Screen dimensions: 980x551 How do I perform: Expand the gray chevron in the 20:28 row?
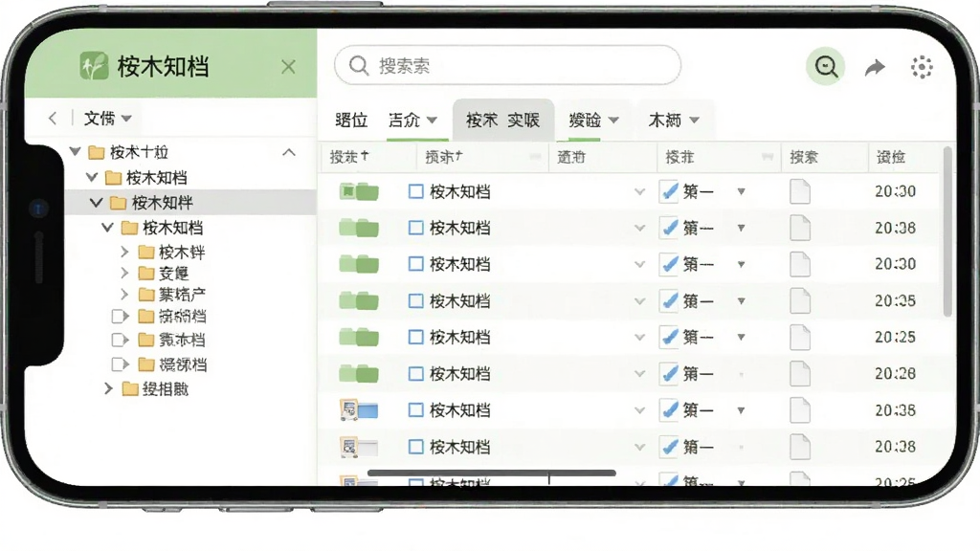639,374
